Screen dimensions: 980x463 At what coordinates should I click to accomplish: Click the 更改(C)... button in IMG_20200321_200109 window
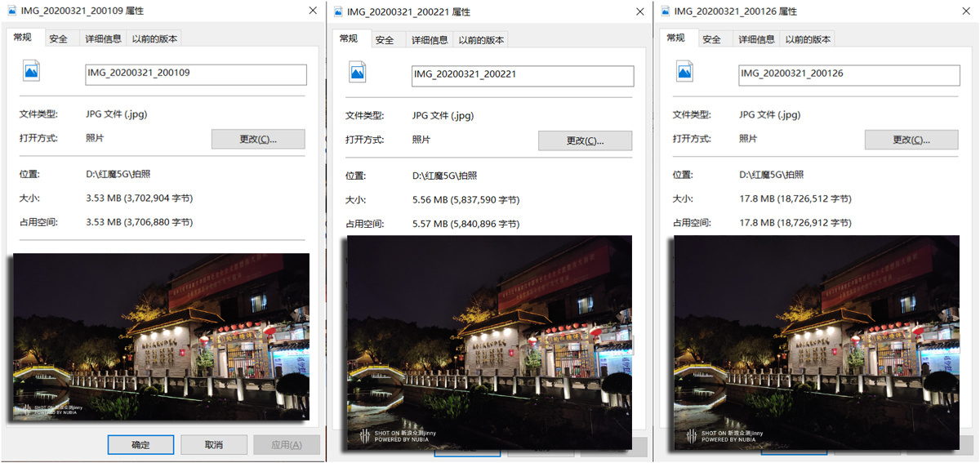[x=258, y=139]
